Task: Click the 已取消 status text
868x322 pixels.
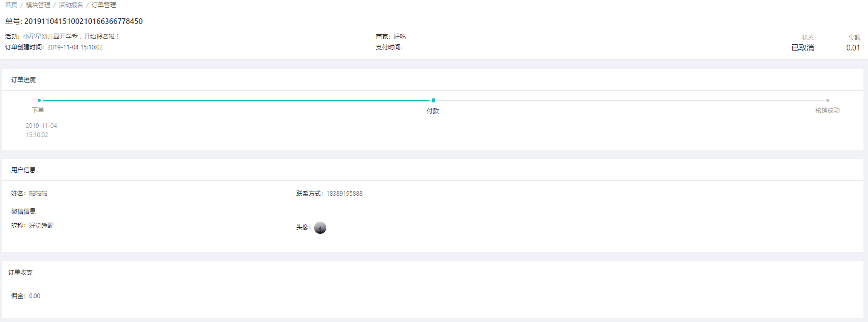Action: (803, 48)
